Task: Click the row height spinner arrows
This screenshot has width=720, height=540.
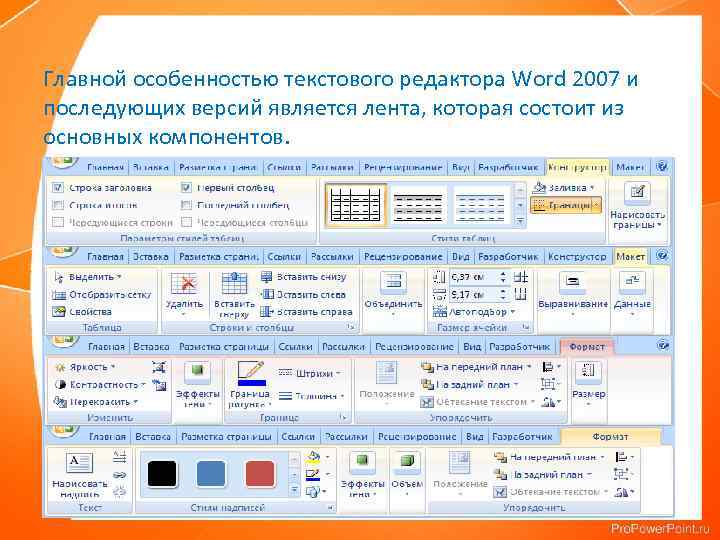Action: click(x=504, y=277)
